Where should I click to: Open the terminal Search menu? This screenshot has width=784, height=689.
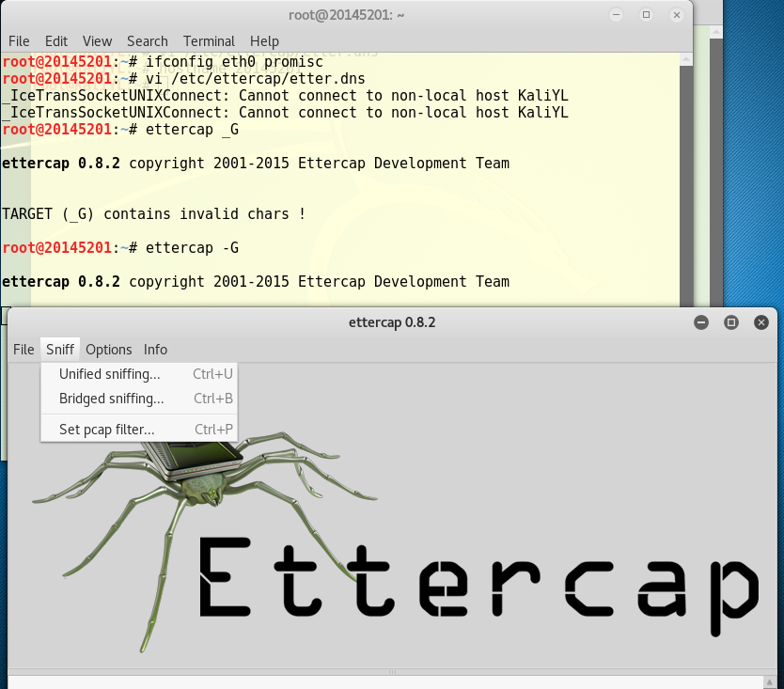coord(147,41)
